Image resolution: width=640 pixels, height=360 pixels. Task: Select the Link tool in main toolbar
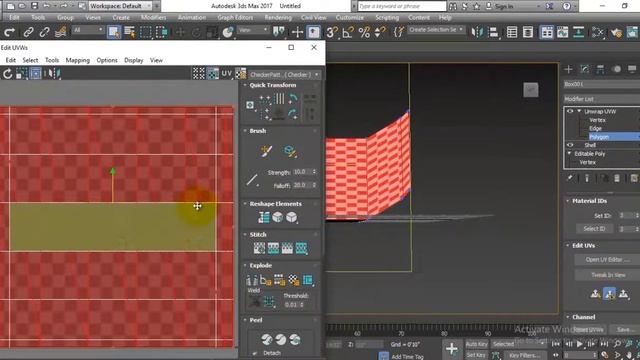click(28, 32)
